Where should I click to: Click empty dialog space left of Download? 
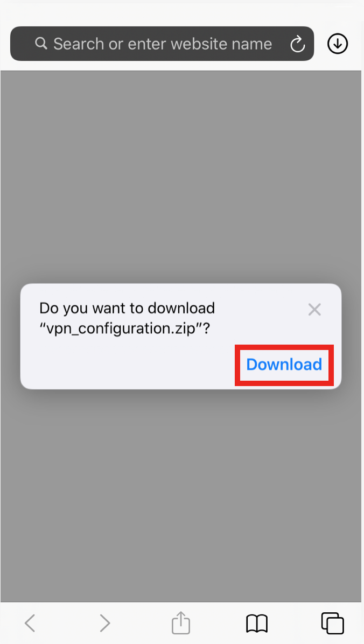(x=128, y=365)
